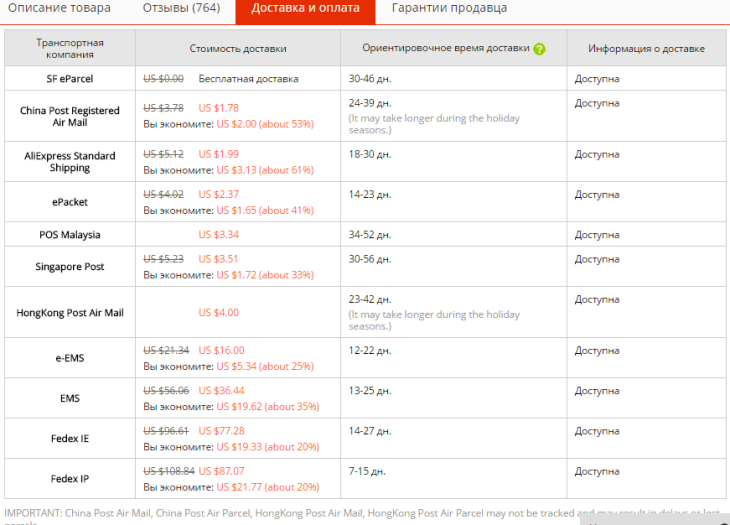This screenshot has height=525, width=730.
Task: Click the Бесплатная доставка text
Action: click(x=248, y=79)
